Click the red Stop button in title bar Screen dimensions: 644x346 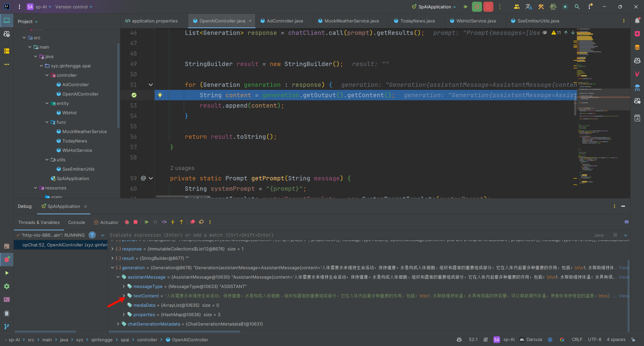point(488,7)
